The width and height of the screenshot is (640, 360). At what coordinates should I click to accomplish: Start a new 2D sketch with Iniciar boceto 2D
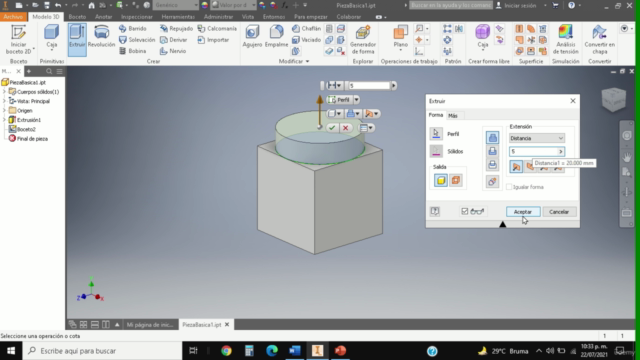click(18, 40)
